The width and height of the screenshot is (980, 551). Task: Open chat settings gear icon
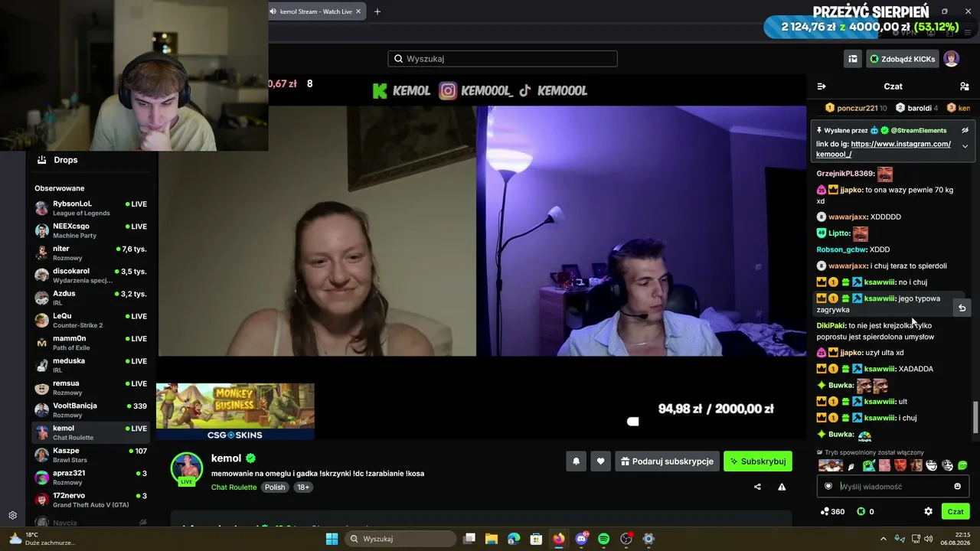click(929, 511)
